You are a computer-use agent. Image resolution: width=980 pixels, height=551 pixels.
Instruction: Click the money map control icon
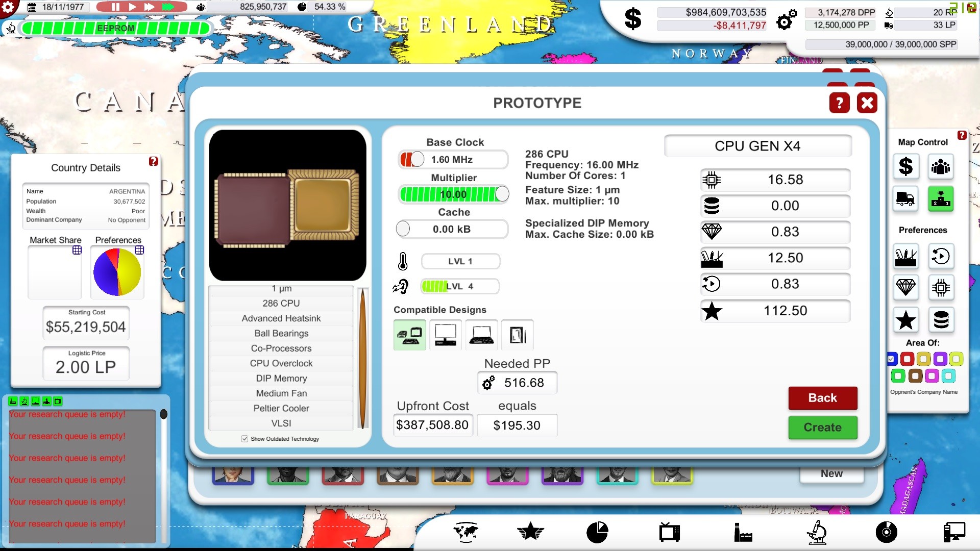[905, 166]
